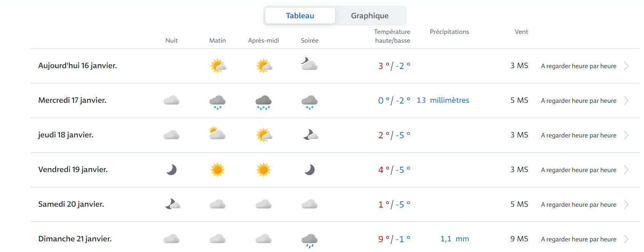Click the 13 millimètres precipitation value
Image resolution: width=644 pixels, height=252 pixels.
443,100
